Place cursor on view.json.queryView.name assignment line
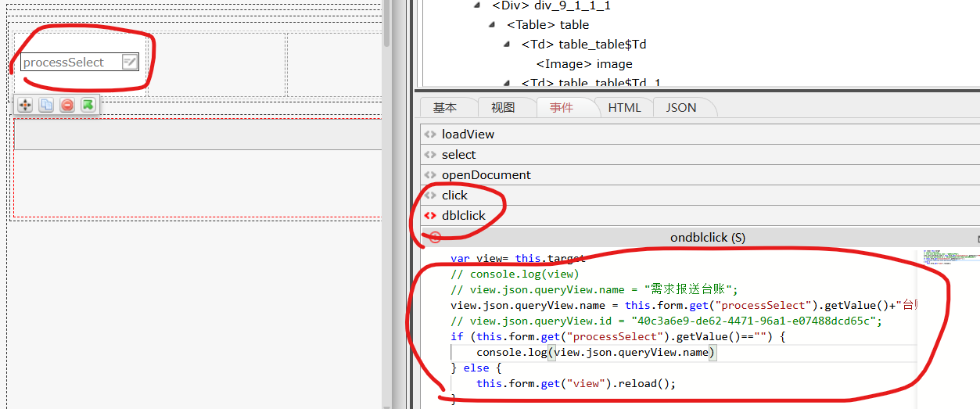The width and height of the screenshot is (980, 409). (x=683, y=305)
